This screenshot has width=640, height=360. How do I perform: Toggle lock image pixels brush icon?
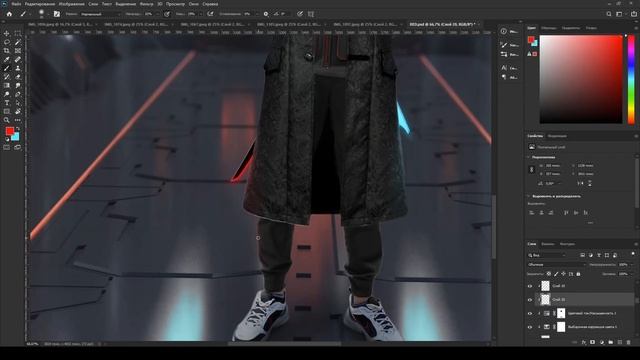click(x=556, y=274)
